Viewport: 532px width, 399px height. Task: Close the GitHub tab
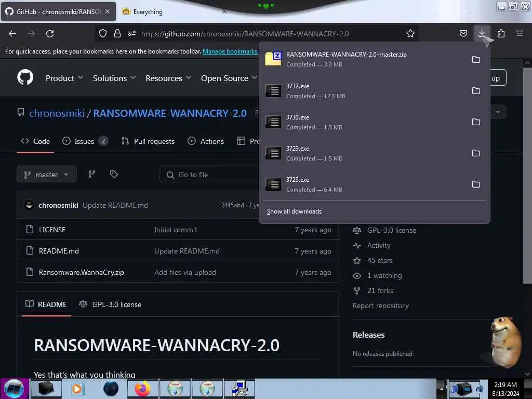pos(108,11)
